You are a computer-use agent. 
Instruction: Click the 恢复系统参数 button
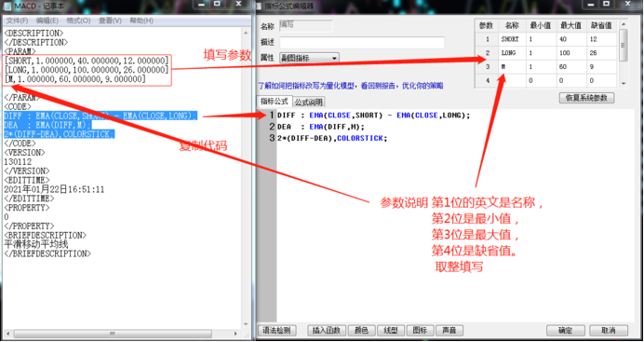[x=586, y=98]
